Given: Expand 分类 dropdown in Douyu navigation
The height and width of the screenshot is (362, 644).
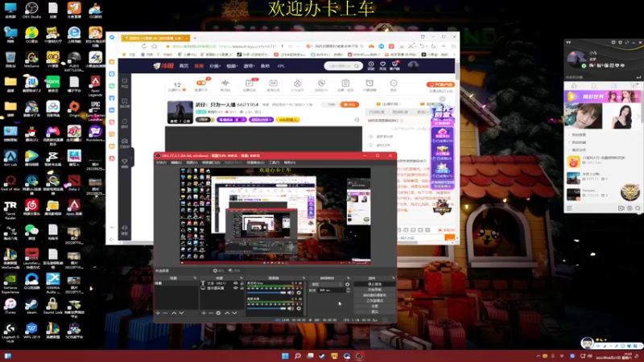Looking at the screenshot, I should click(x=215, y=66).
